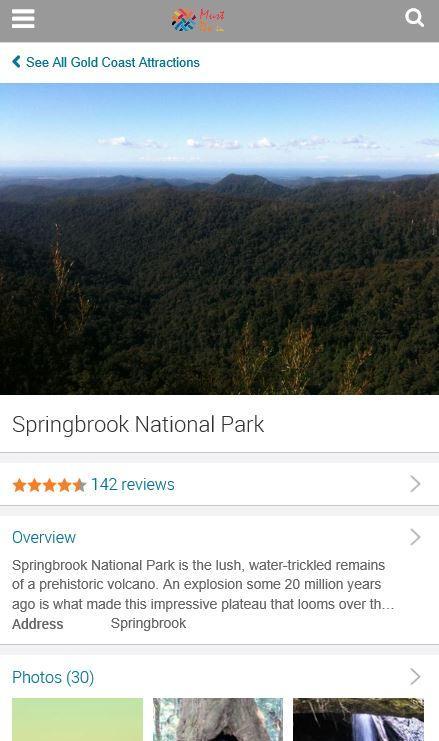Open the first green photo thumbnail
Screen dimensions: 439x741
[x=77, y=719]
